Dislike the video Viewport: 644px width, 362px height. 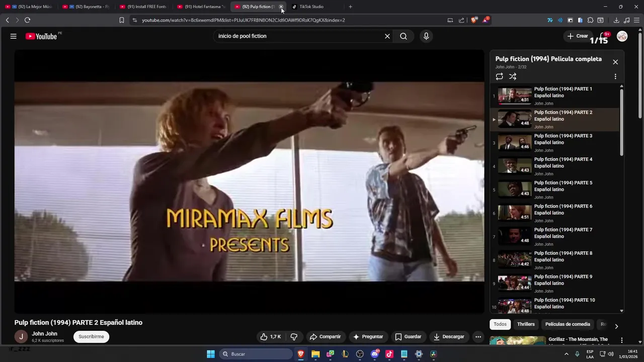point(294,337)
